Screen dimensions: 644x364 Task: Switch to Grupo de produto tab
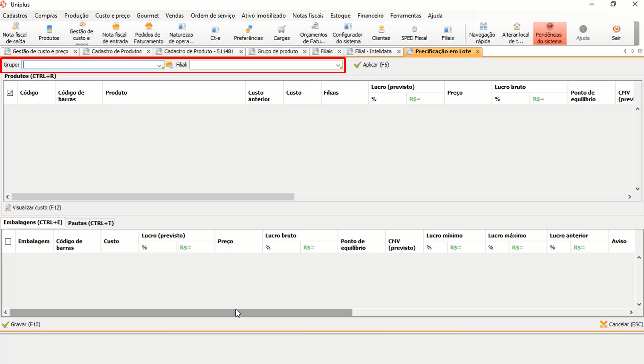click(277, 51)
